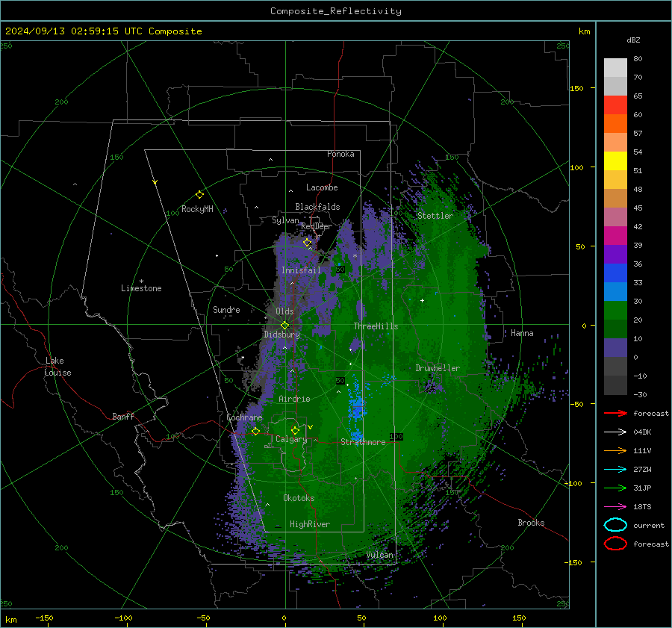Select the 51 dBZ yellow color swatch
The height and width of the screenshot is (628, 672).
[615, 161]
